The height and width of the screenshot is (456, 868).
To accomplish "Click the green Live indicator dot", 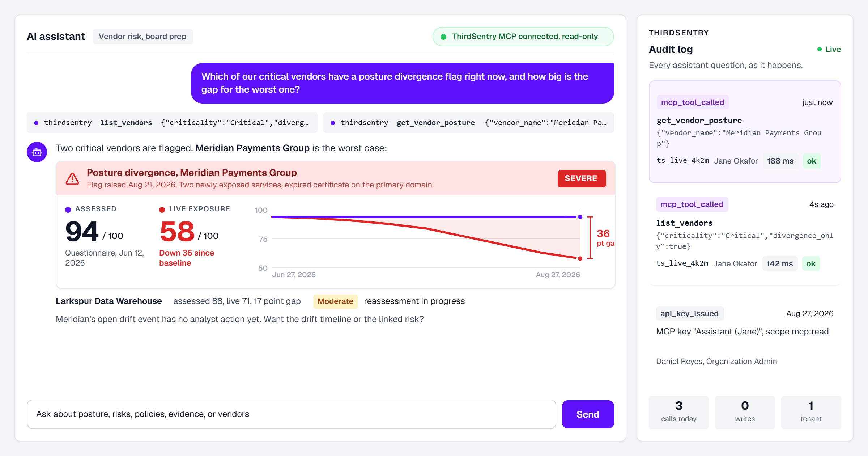I will click(x=820, y=49).
